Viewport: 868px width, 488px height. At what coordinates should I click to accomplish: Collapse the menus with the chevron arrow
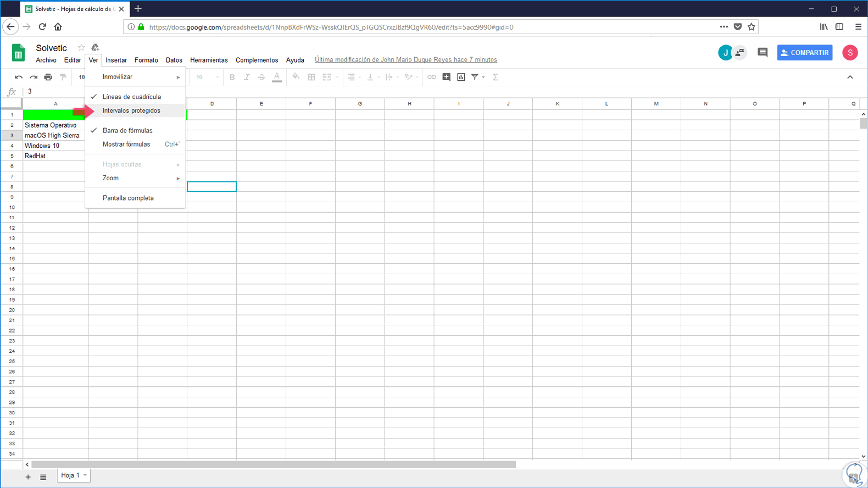click(x=850, y=77)
